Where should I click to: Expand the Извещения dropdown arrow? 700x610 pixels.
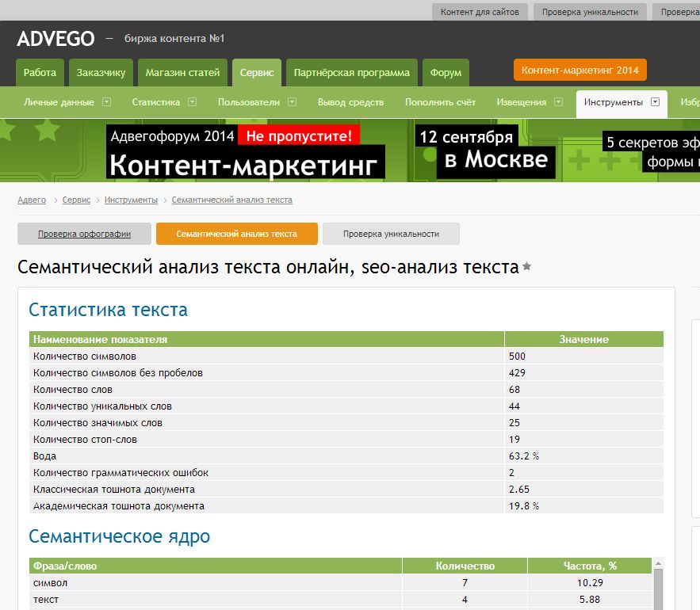(558, 102)
